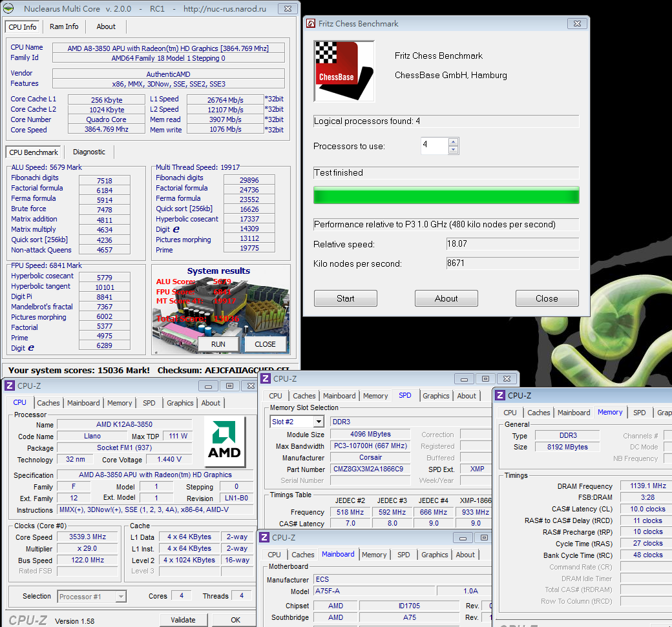Open the Processor #1 selection dropdown
This screenshot has width=672, height=627.
coord(121,596)
